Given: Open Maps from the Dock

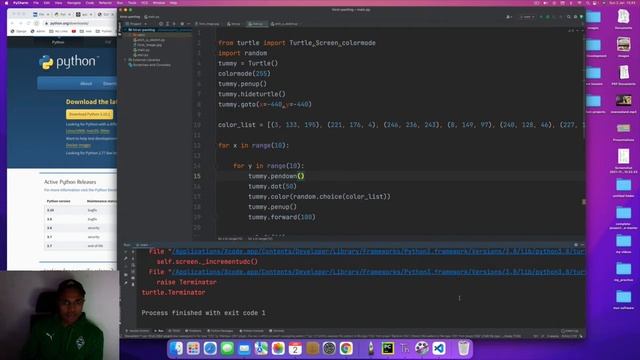Looking at the screenshot, I should [x=261, y=349].
